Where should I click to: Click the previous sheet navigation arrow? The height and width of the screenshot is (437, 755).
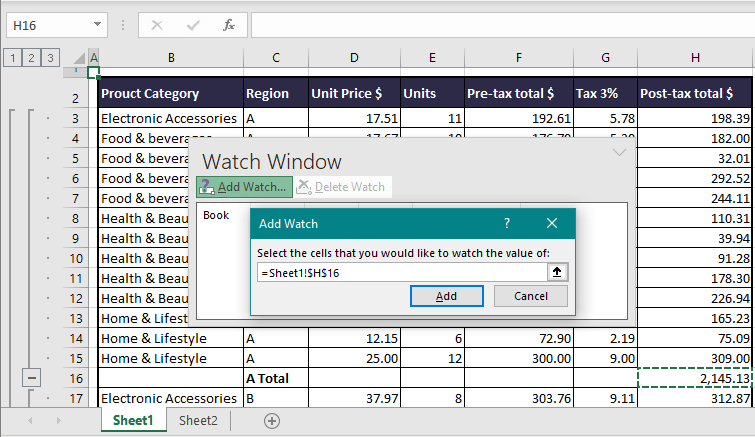(30, 421)
